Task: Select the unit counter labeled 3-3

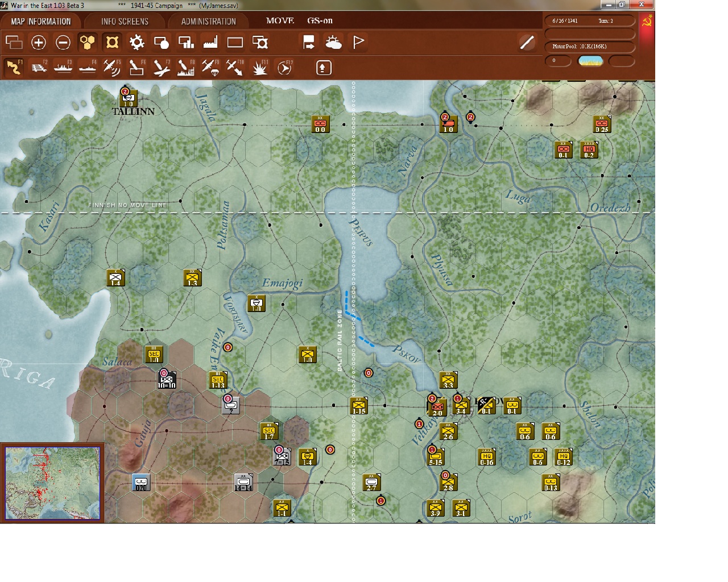Action: pyautogui.click(x=448, y=380)
